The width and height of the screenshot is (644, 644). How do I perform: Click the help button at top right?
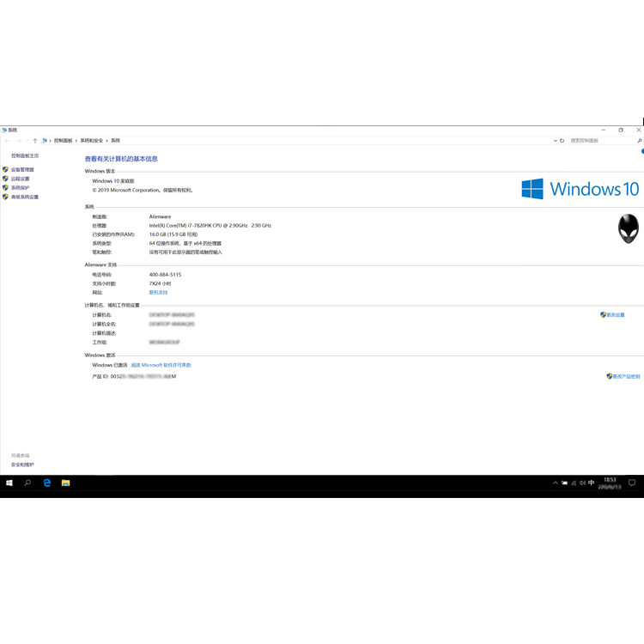point(642,151)
